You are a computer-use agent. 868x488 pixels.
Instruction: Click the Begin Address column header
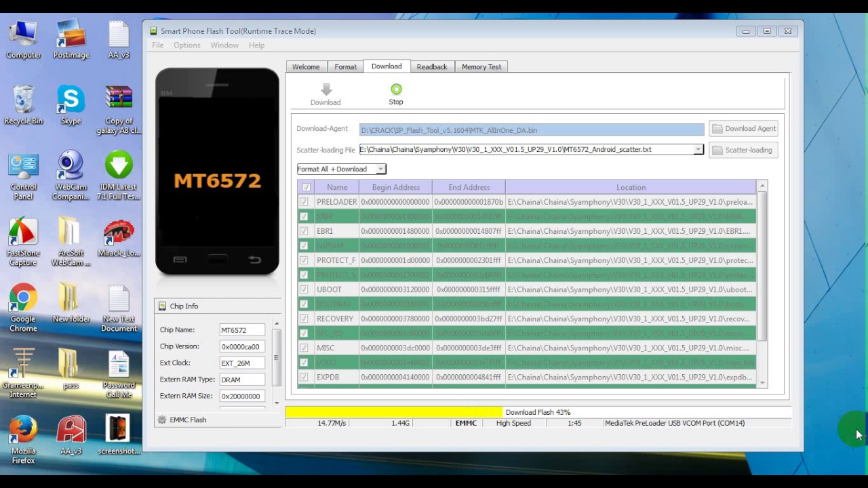[395, 188]
